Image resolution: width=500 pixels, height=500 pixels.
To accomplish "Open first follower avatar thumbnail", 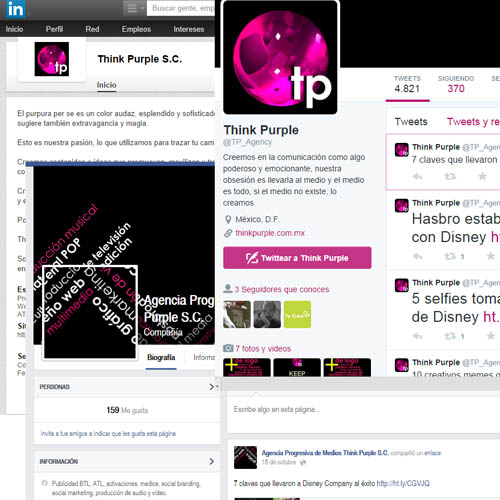I will pos(237,314).
